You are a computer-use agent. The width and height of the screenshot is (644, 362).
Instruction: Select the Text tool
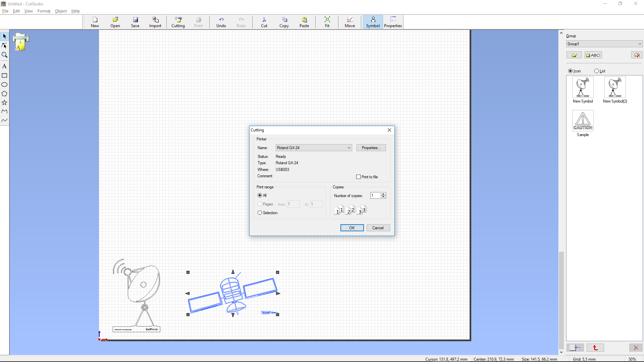click(4, 66)
